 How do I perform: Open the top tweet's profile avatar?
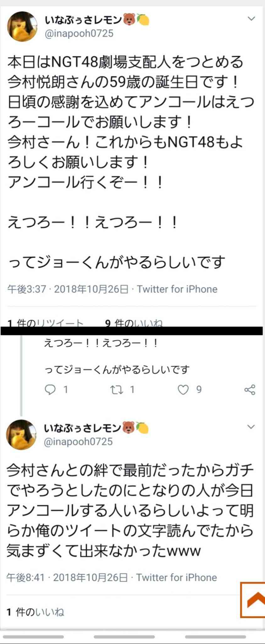[22, 26]
